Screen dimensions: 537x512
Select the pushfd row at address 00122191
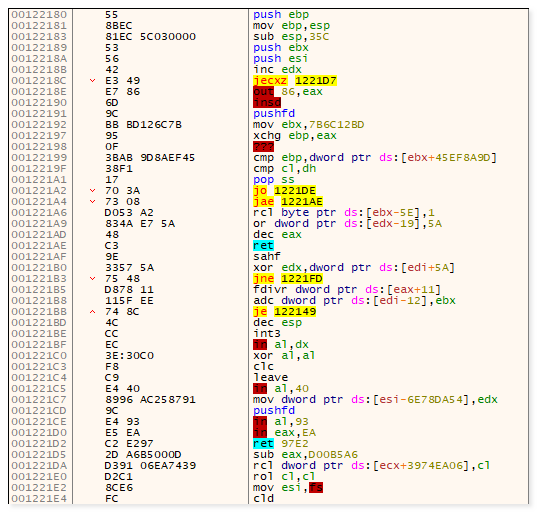click(274, 114)
